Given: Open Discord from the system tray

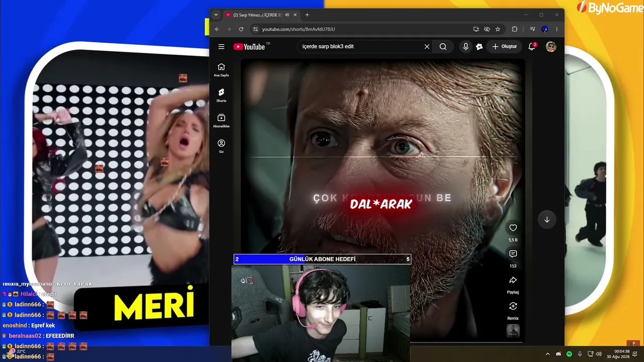Looking at the screenshot, I should (x=558, y=354).
